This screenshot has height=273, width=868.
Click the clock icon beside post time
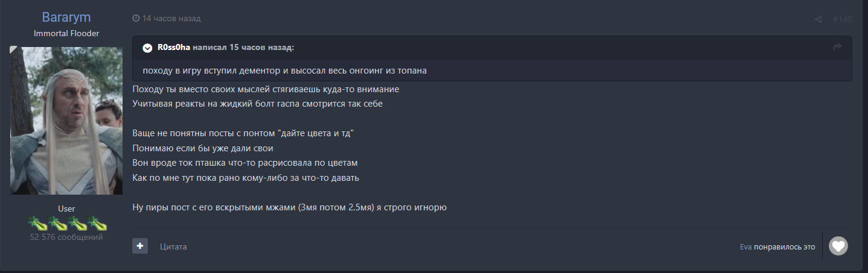[x=136, y=19]
